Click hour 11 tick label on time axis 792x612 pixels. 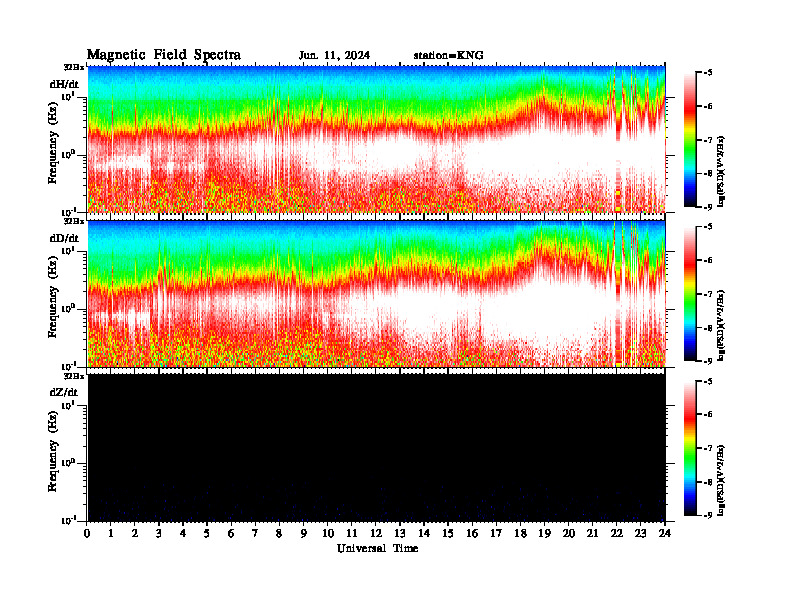(352, 534)
